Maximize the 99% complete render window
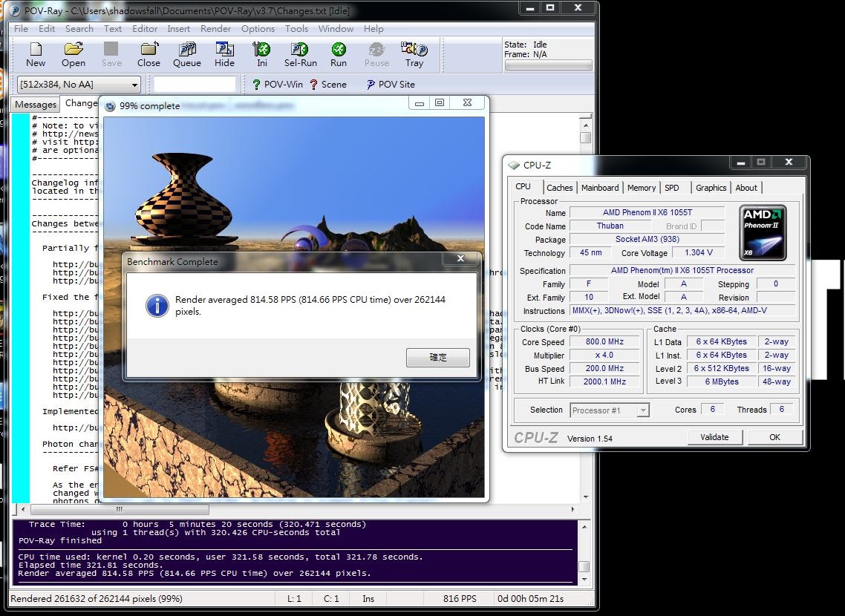Image resolution: width=845 pixels, height=616 pixels. click(x=440, y=103)
